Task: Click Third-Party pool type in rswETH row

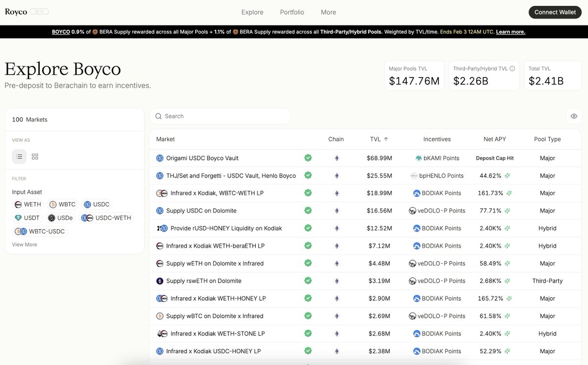Action: [x=547, y=281]
